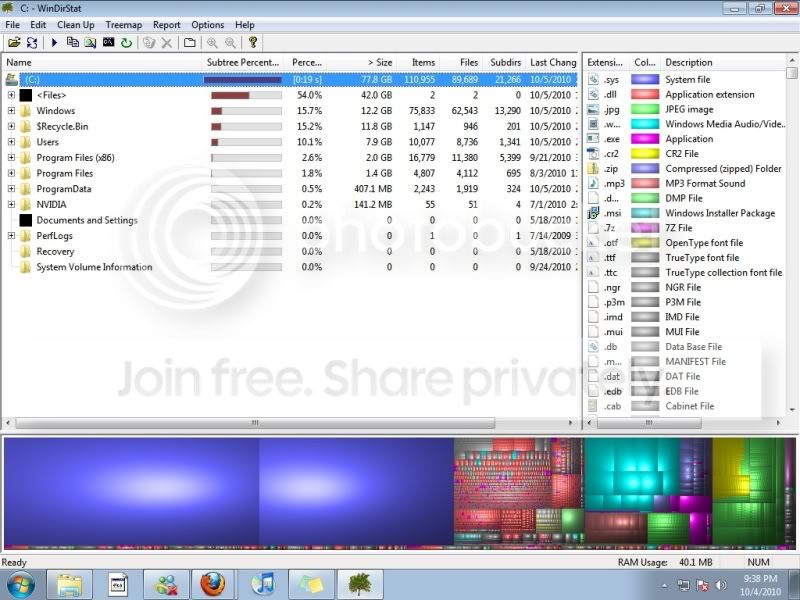
Task: Click the .zip folder type icon
Action: point(593,168)
